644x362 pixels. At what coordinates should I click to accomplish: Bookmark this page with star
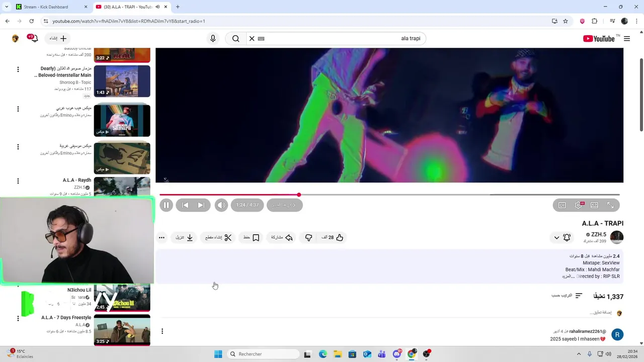point(566,21)
